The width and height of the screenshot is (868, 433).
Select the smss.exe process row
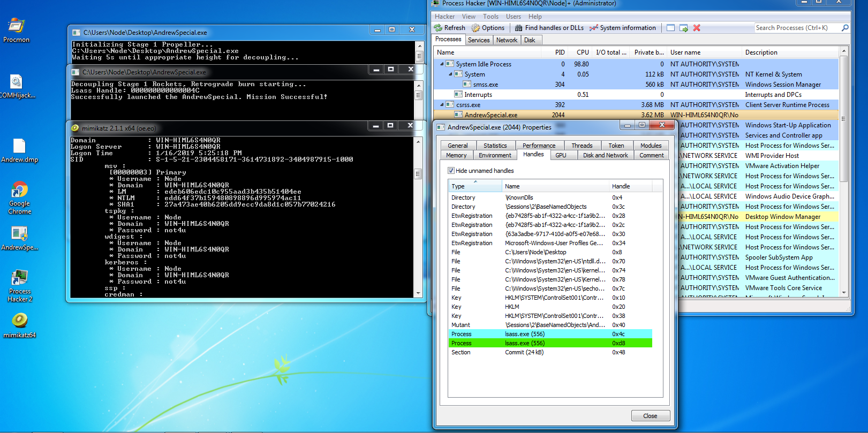tap(636, 84)
